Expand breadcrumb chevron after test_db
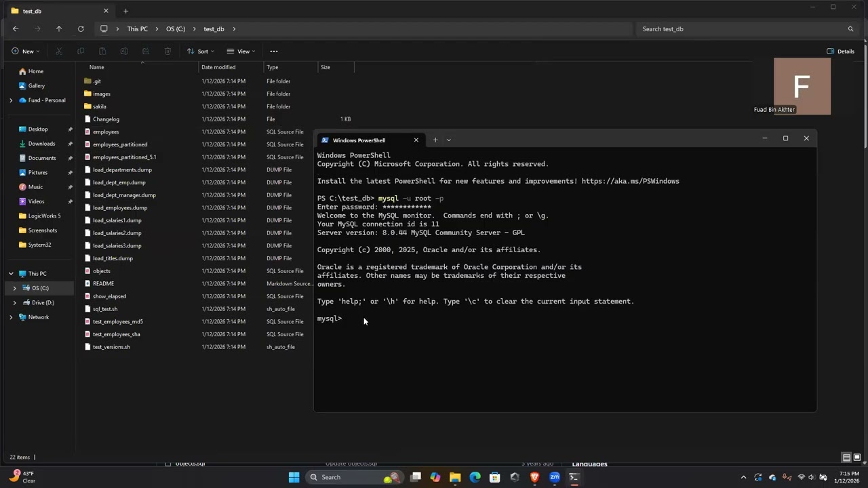Viewport: 868px width, 488px height. [x=235, y=29]
